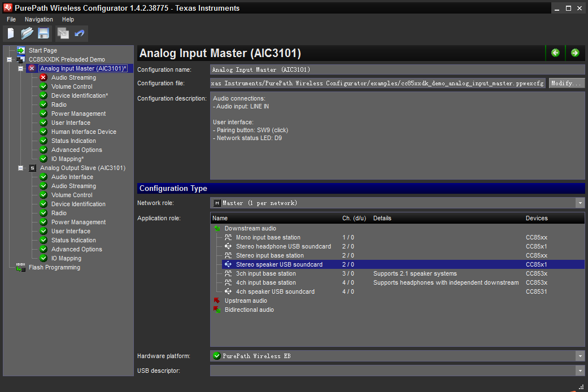This screenshot has width=588, height=392.
Task: Click the Upstream audio label
Action: point(246,300)
